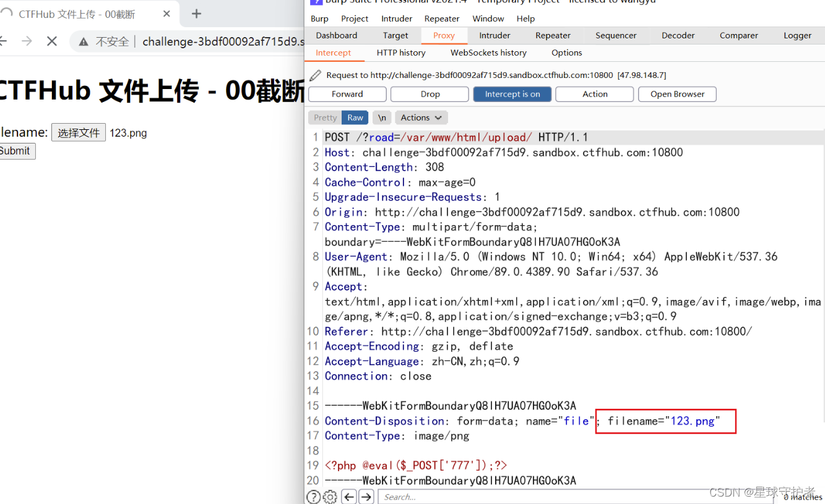Image resolution: width=825 pixels, height=504 pixels.
Task: Open the search settings gear icon
Action: [330, 497]
